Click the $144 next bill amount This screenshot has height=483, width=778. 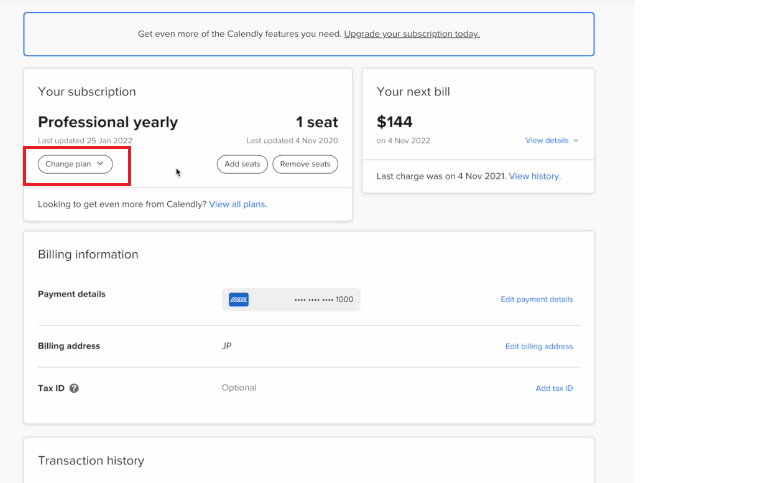394,122
